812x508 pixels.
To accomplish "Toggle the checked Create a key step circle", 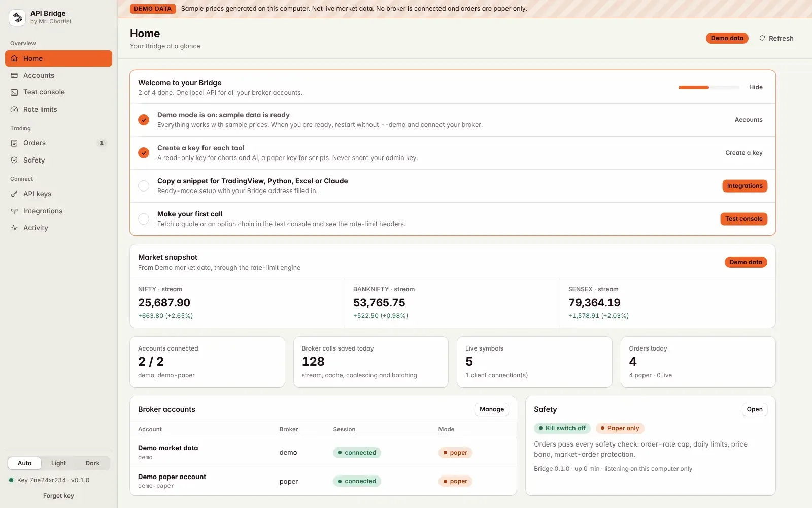I will click(144, 153).
